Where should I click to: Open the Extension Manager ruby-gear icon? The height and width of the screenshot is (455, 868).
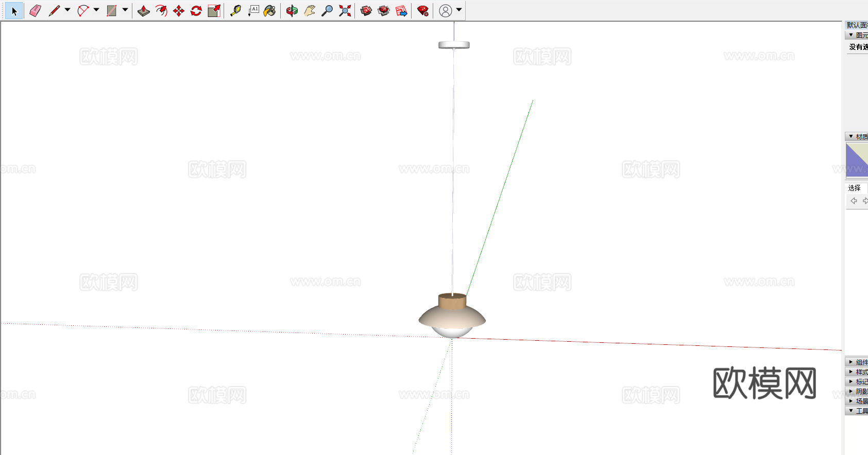point(423,11)
